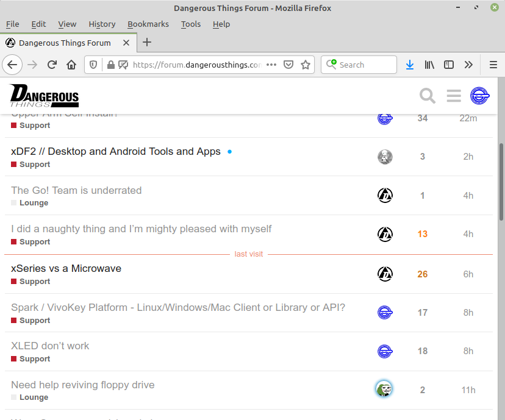Bookmark this page with the star
The width and height of the screenshot is (505, 420).
[306, 65]
